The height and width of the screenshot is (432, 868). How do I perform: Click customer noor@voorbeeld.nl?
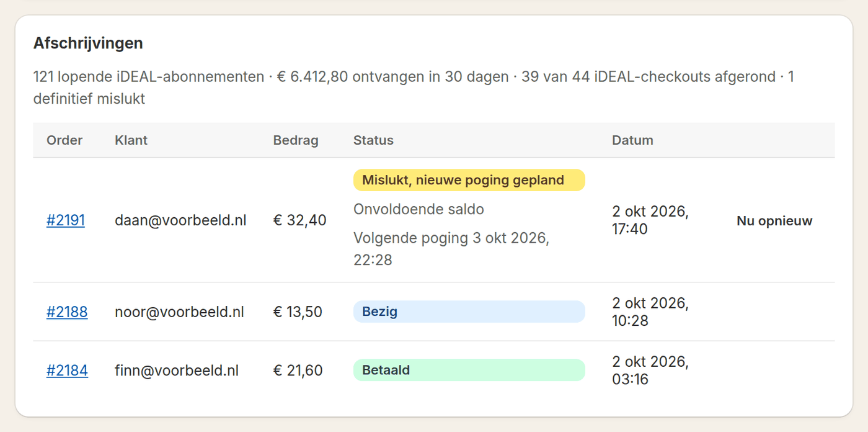click(x=179, y=312)
